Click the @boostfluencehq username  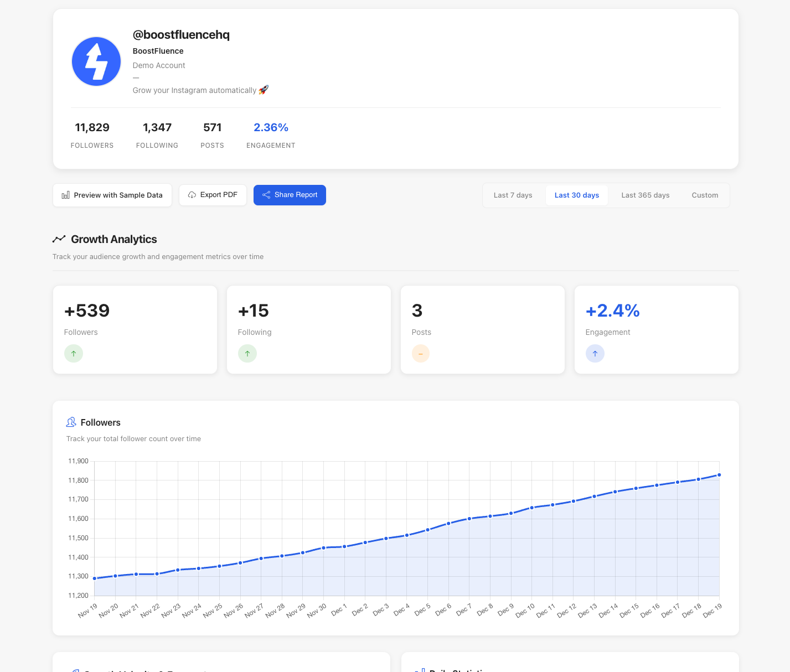click(x=182, y=34)
